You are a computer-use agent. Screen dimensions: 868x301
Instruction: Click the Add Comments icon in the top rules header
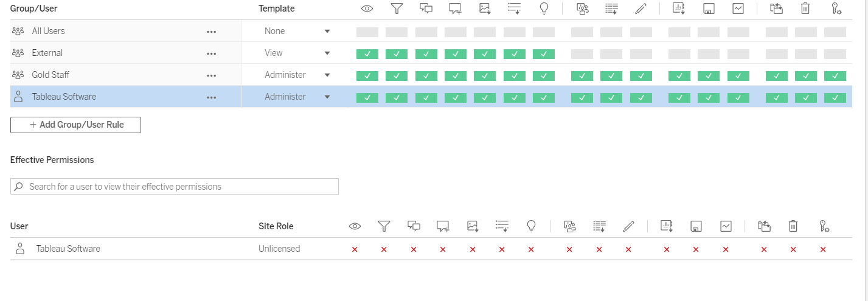click(x=426, y=9)
